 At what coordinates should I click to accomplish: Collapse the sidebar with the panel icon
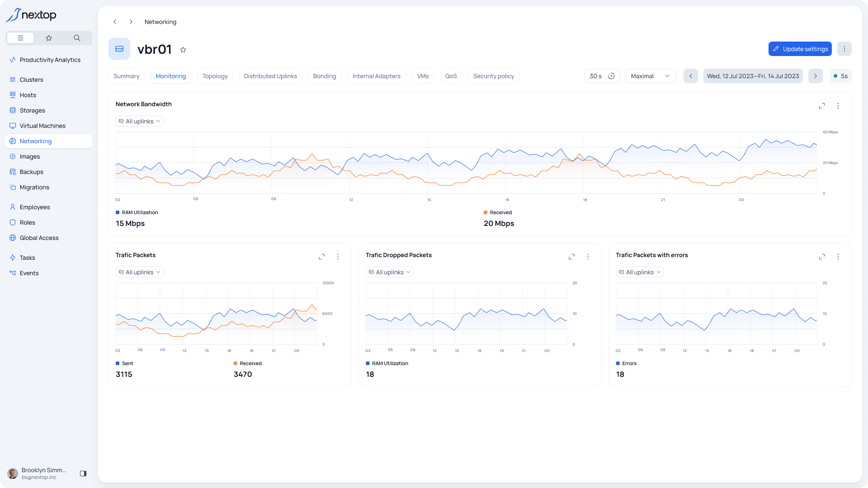tap(83, 474)
